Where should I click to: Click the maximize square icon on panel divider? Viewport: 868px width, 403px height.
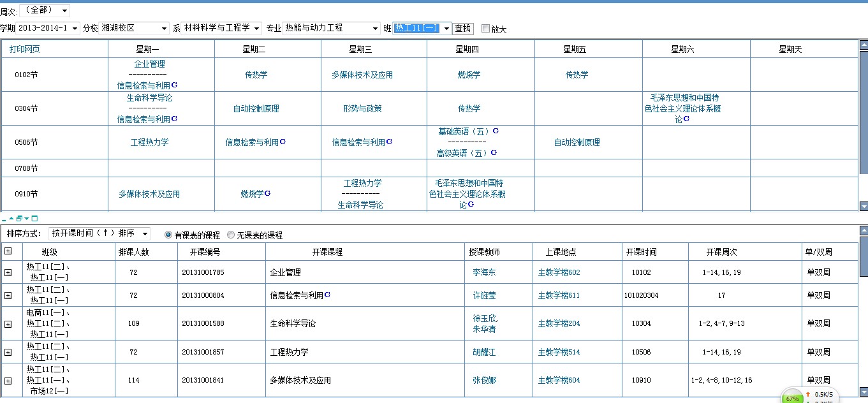click(x=34, y=218)
